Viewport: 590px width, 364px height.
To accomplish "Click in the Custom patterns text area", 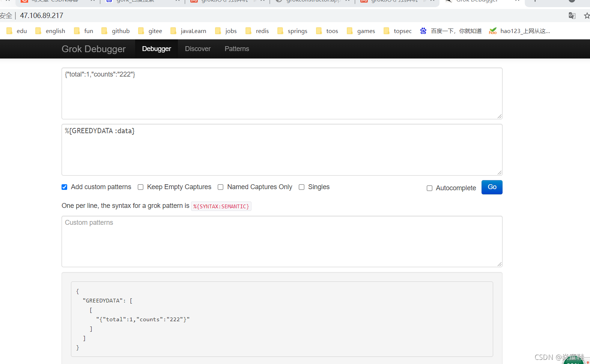I will (282, 241).
